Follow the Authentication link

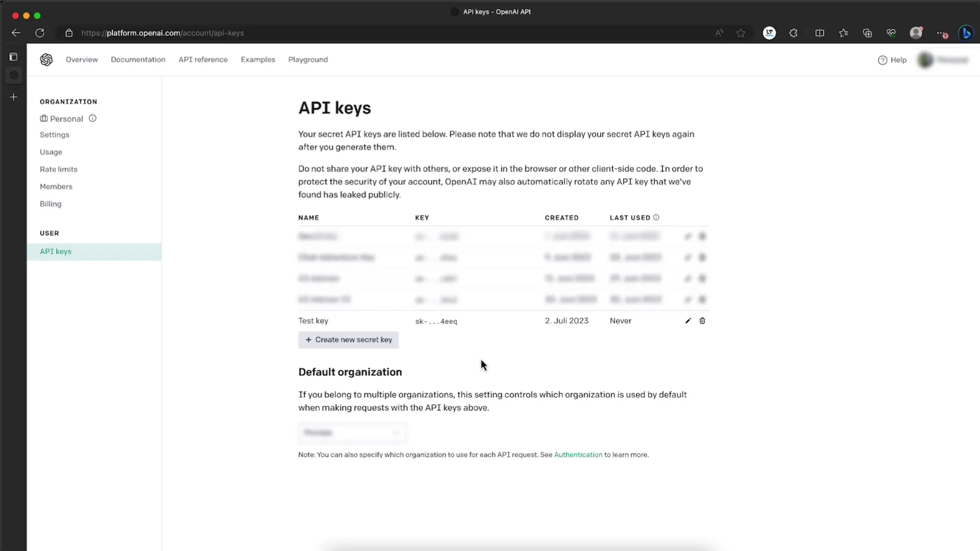click(578, 454)
